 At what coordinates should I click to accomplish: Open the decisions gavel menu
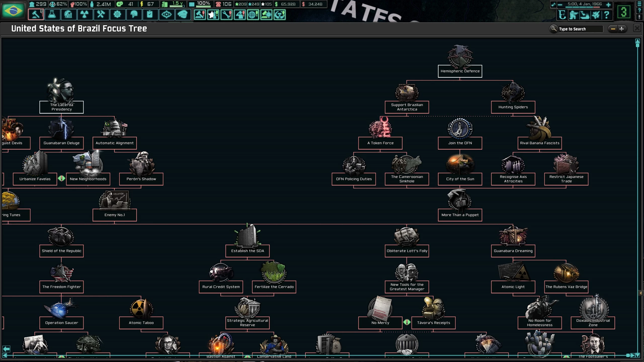pyautogui.click(x=35, y=15)
